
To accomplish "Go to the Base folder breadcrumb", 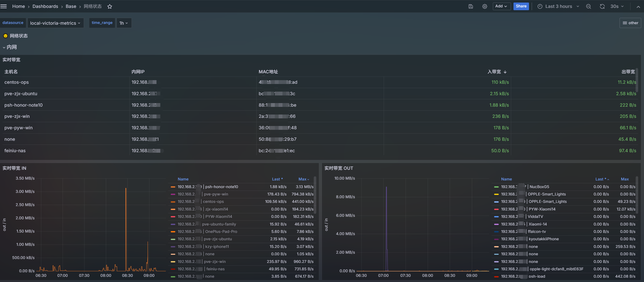I will [71, 6].
